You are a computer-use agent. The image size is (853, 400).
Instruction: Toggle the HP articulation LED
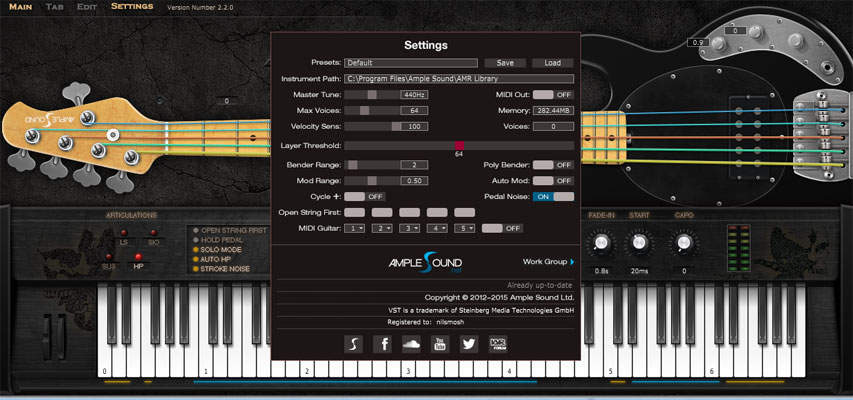click(x=138, y=257)
